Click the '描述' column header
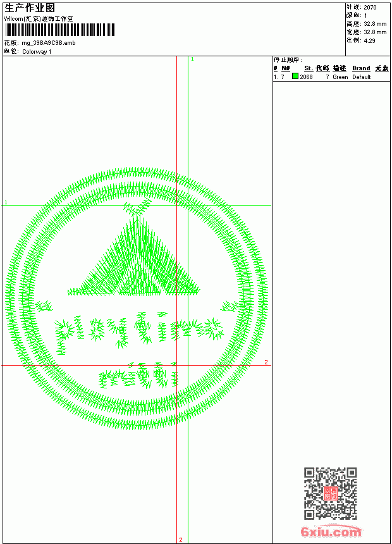 (340, 68)
